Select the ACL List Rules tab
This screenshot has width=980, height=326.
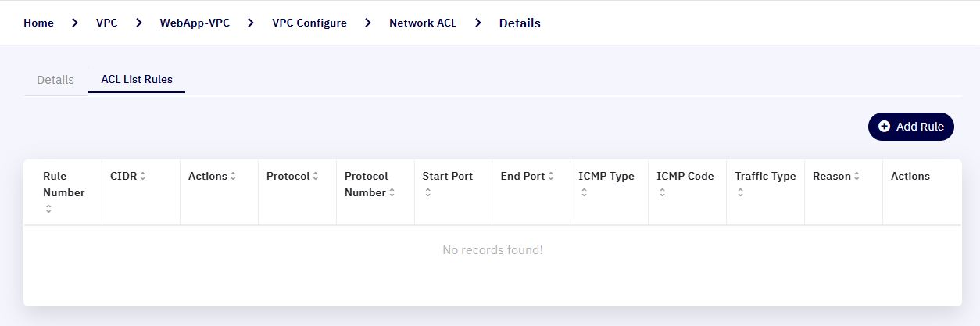coord(137,80)
